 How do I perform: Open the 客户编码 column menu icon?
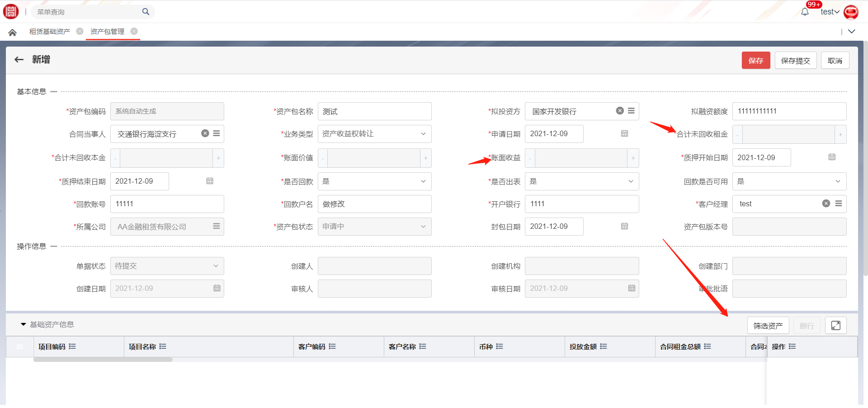(x=332, y=346)
